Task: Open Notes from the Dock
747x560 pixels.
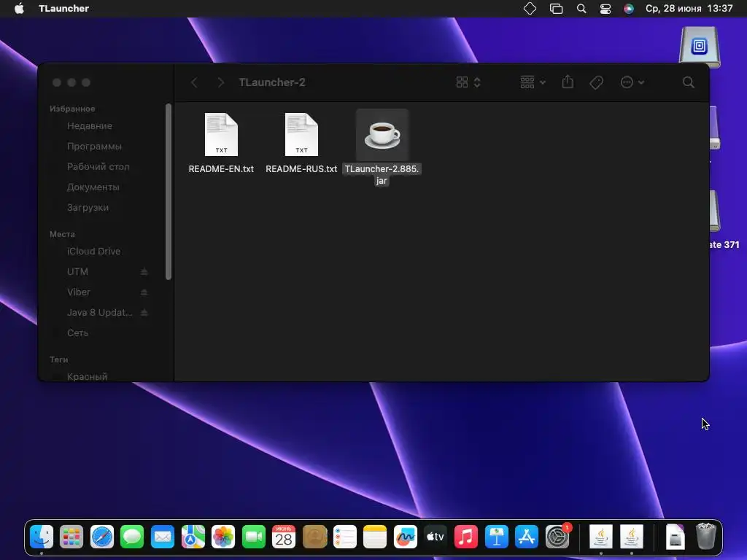Action: [375, 537]
